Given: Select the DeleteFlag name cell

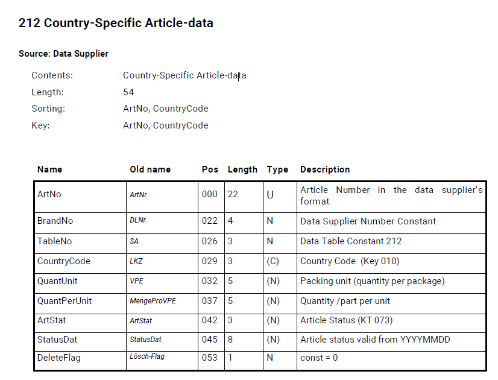Looking at the screenshot, I should pyautogui.click(x=80, y=360).
